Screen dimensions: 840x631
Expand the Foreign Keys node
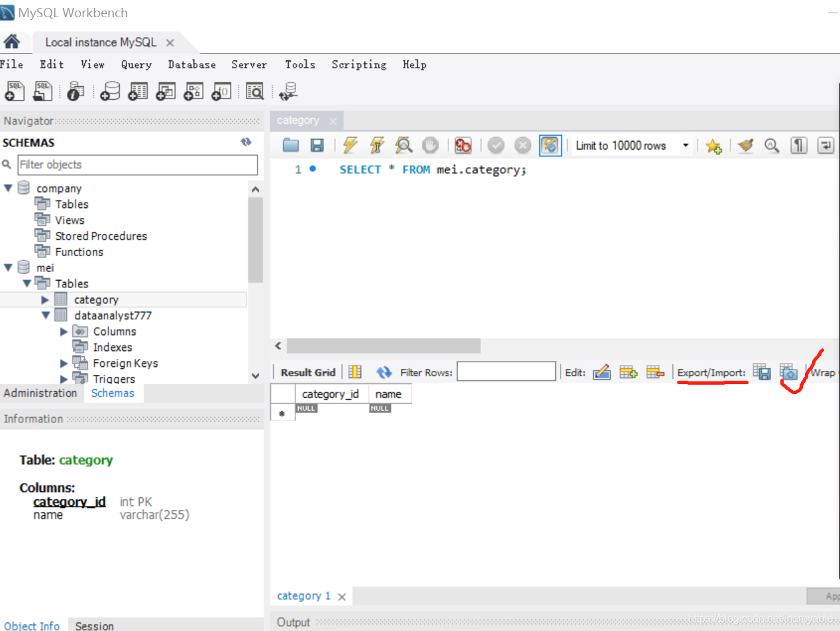(x=64, y=364)
